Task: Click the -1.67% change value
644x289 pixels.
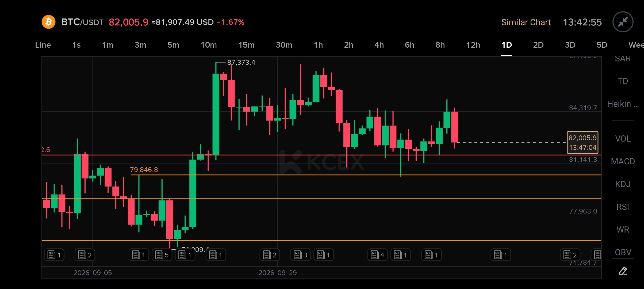Action: coord(231,22)
